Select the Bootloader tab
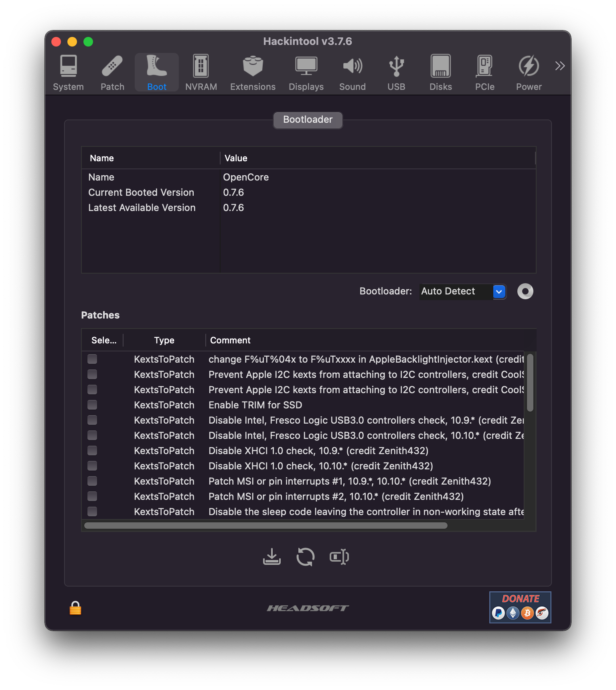The height and width of the screenshot is (690, 616). (308, 120)
